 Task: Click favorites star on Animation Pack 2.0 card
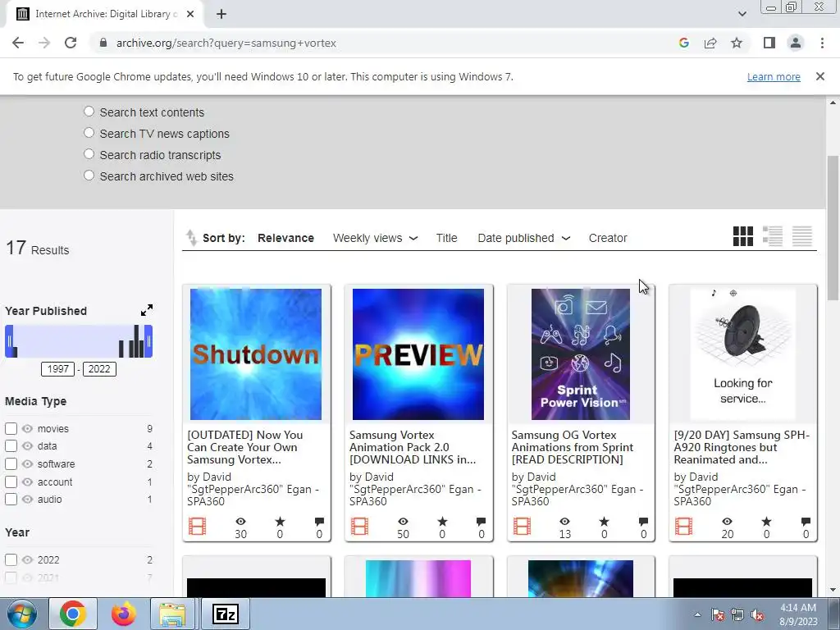click(442, 521)
